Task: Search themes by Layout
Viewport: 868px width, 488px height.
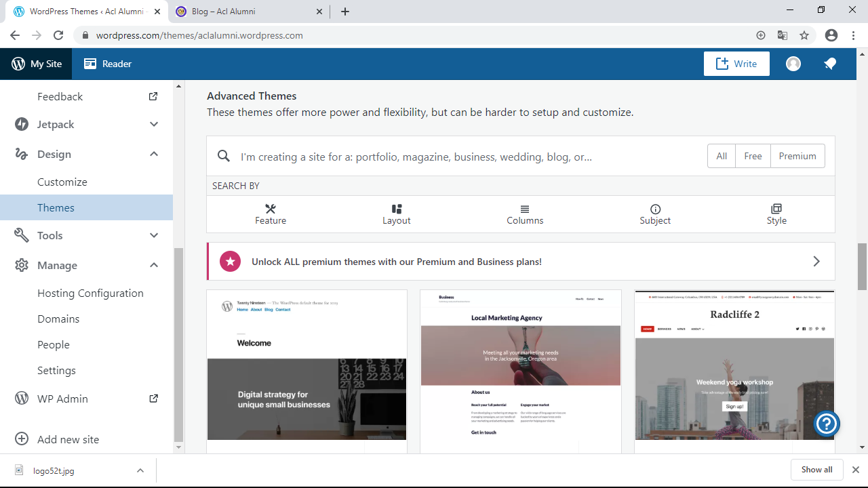Action: pos(397,214)
